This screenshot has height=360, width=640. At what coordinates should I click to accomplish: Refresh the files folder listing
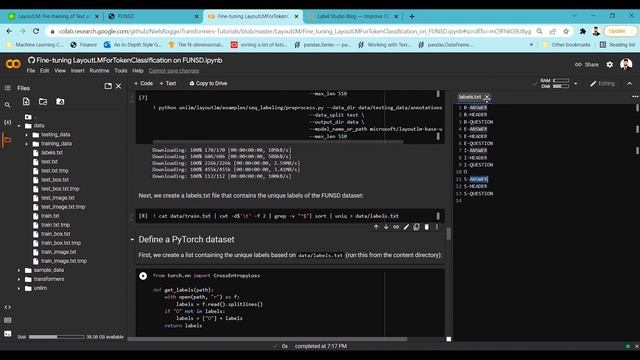tap(43, 102)
